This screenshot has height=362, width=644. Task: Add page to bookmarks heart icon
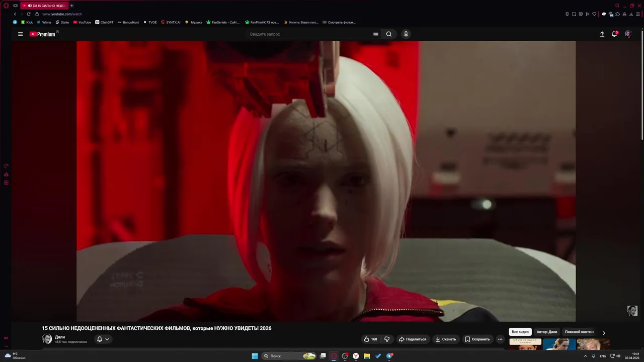594,14
